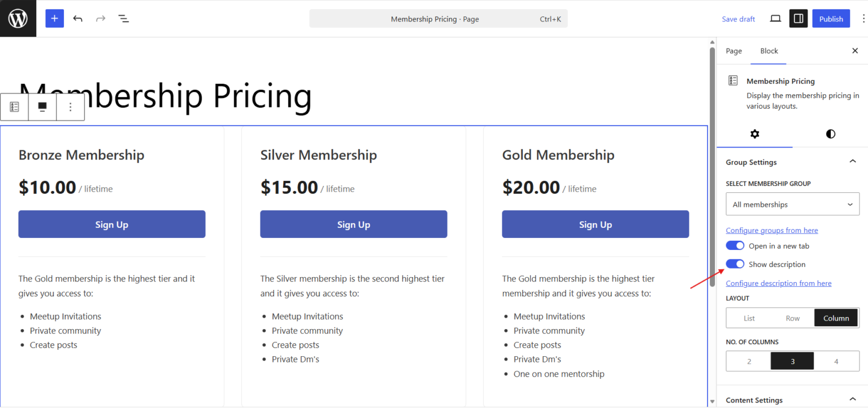Click the Membership Pricing command bar field
This screenshot has width=868, height=411.
439,19
